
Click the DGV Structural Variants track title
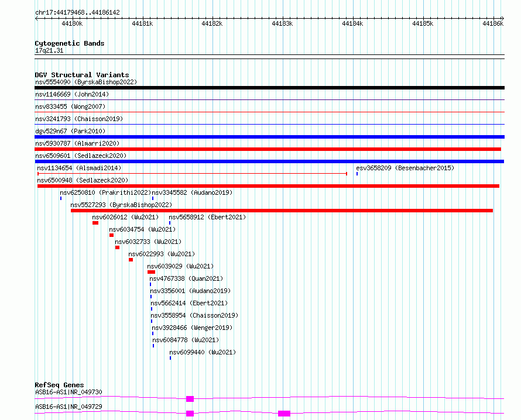[82, 75]
